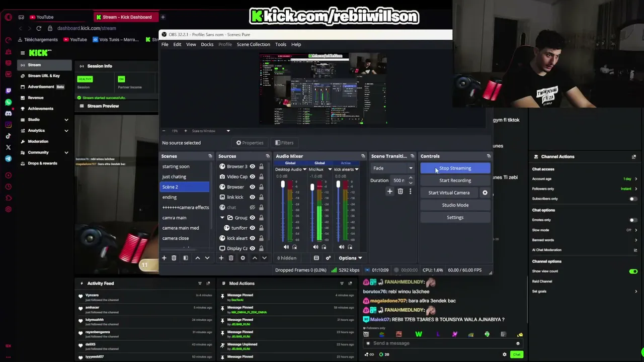Enter Studio Mode in OBS
Image resolution: width=644 pixels, height=362 pixels.
(455, 205)
